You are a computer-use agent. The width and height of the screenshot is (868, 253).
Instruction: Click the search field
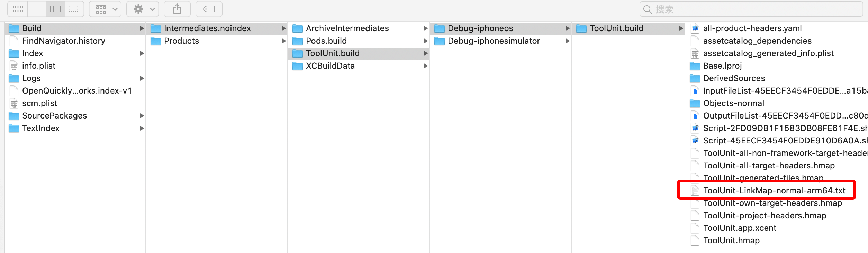[751, 9]
